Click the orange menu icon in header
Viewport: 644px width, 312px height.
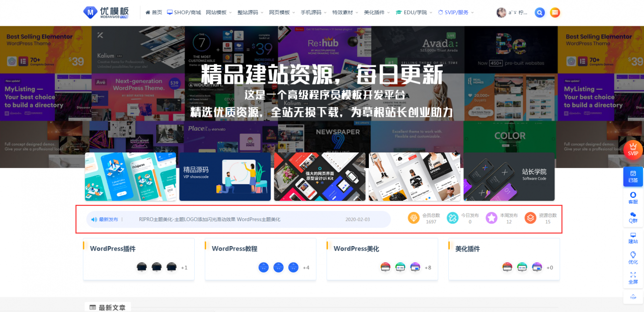[554, 13]
